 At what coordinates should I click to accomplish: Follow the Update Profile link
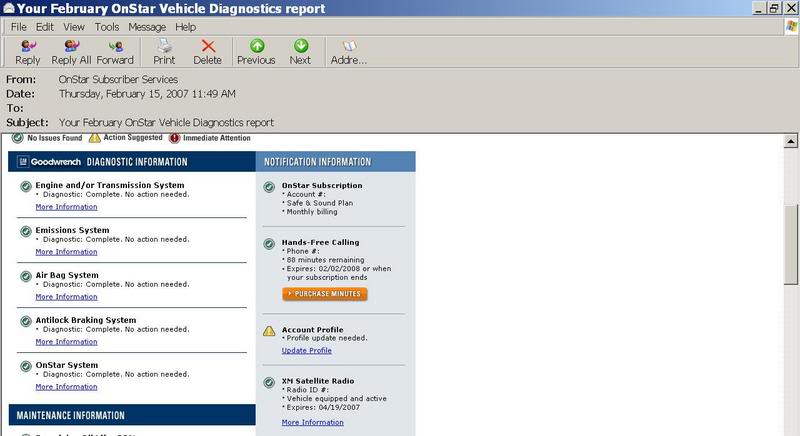[x=307, y=350]
